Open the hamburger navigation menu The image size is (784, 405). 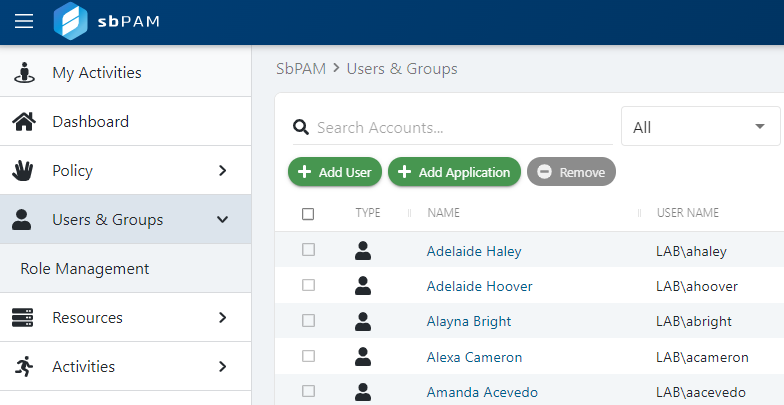point(24,22)
